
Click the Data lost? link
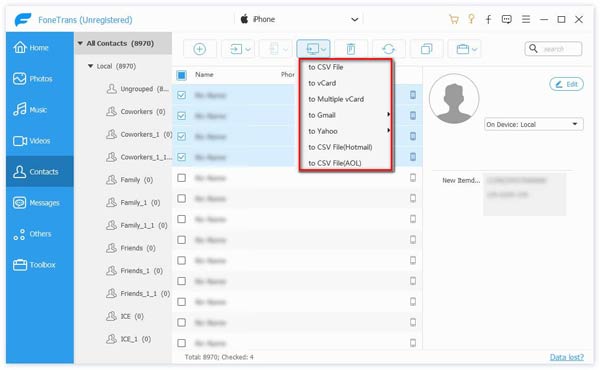click(x=567, y=357)
